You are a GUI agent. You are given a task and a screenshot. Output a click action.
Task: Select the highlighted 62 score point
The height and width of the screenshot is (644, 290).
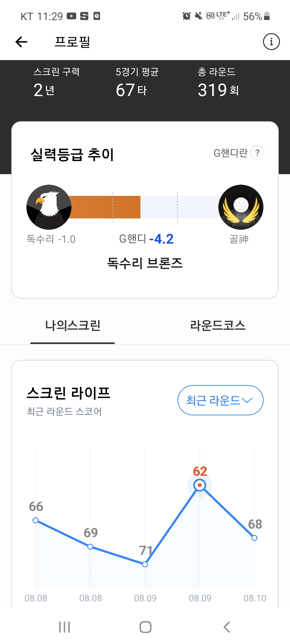point(200,485)
